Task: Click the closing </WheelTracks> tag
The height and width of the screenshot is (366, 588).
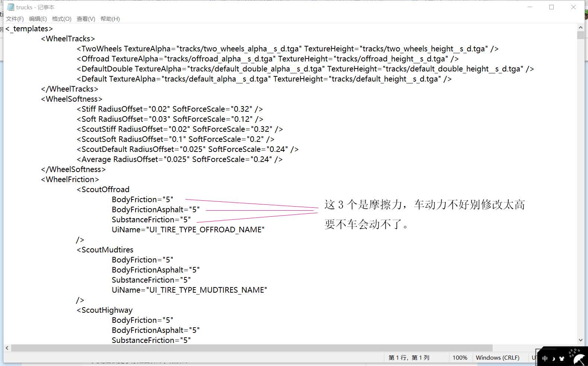Action: click(x=70, y=89)
